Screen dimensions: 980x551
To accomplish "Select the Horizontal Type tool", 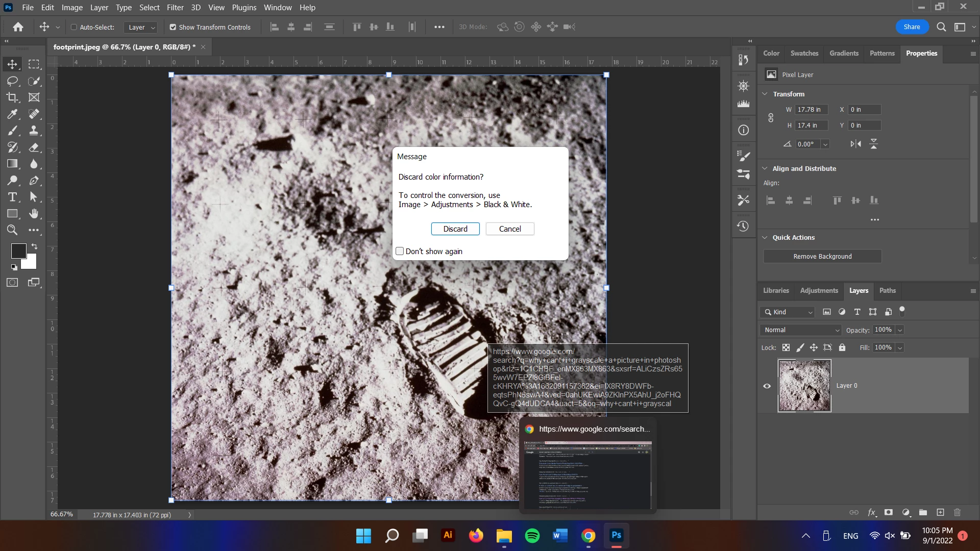I will (x=12, y=197).
